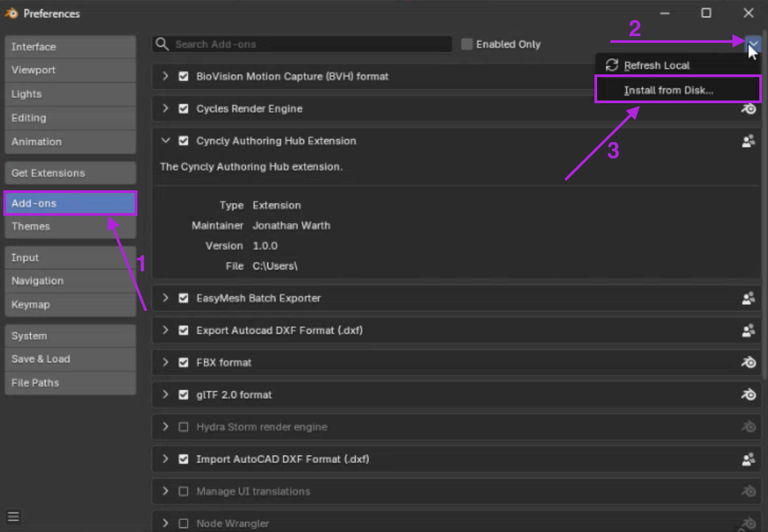
Task: Open the hamburger menu at bottom left
Action: (x=13, y=517)
